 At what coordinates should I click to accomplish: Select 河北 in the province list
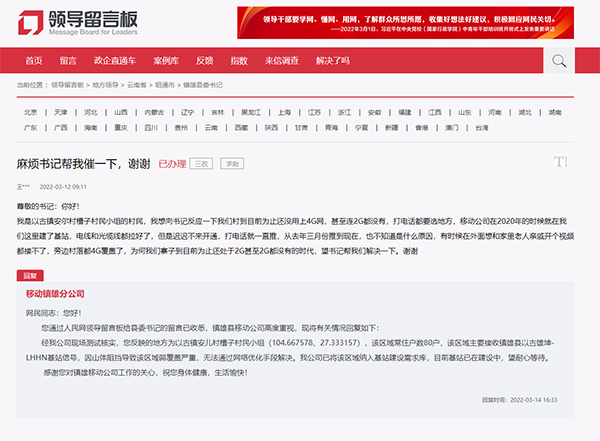[91, 112]
